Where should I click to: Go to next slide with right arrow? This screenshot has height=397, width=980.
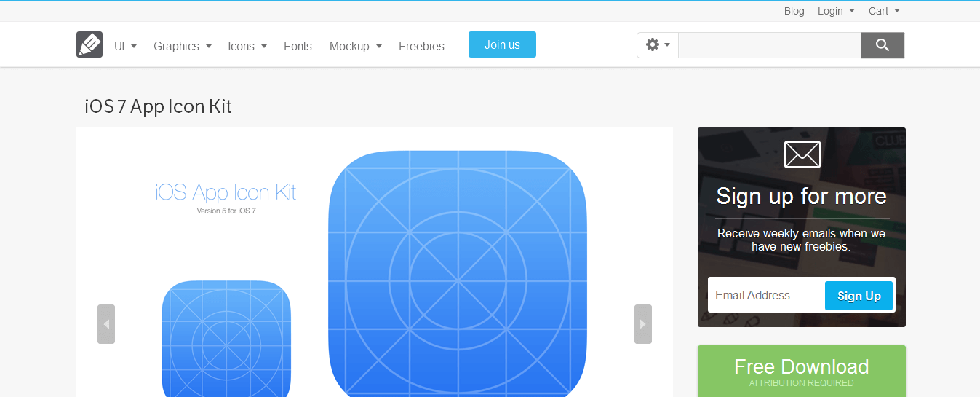click(643, 324)
